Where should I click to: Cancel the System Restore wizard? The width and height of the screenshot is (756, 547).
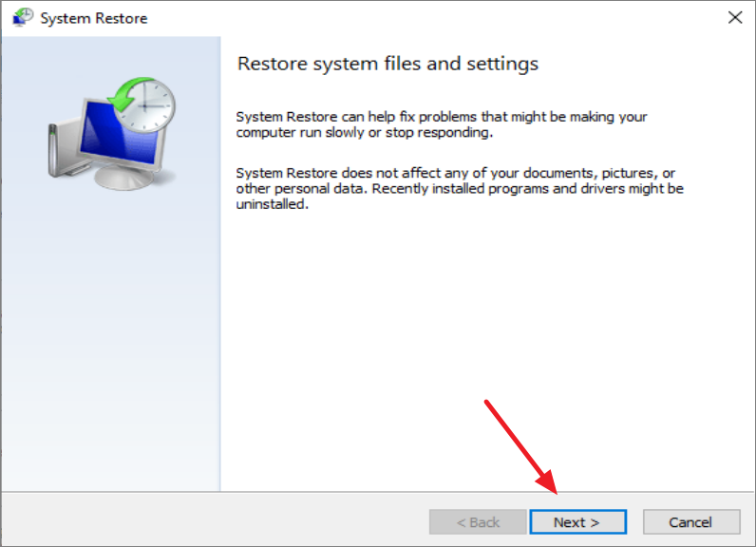click(690, 522)
